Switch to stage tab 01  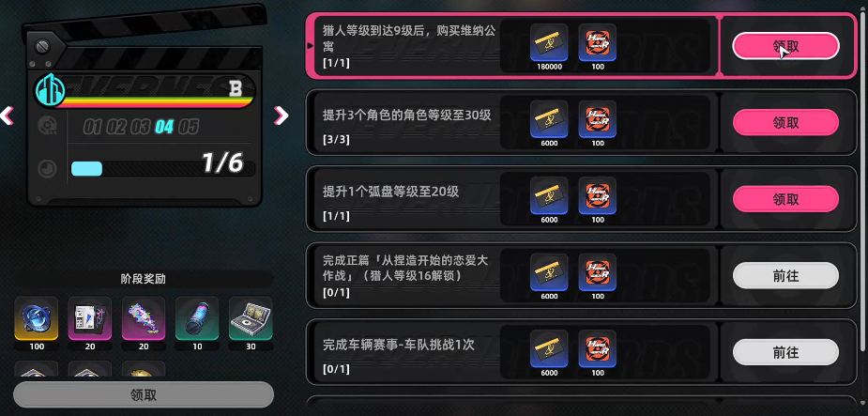(93, 127)
